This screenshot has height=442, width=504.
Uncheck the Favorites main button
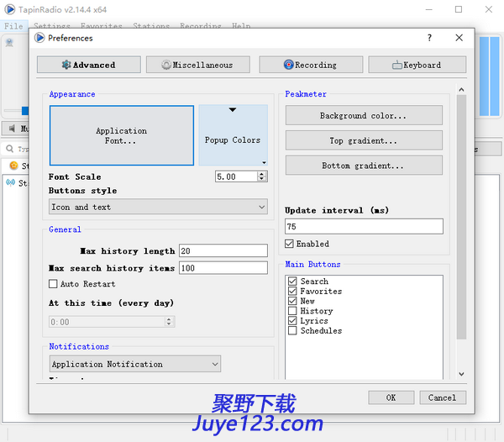292,292
